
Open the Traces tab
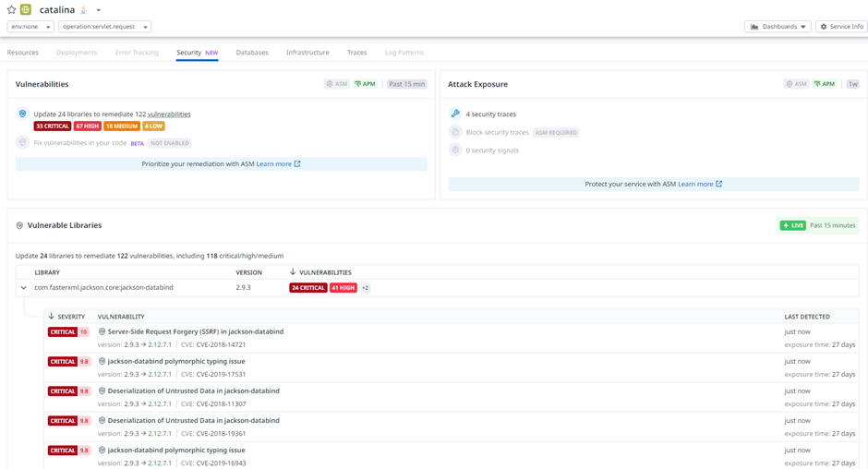[x=357, y=53]
